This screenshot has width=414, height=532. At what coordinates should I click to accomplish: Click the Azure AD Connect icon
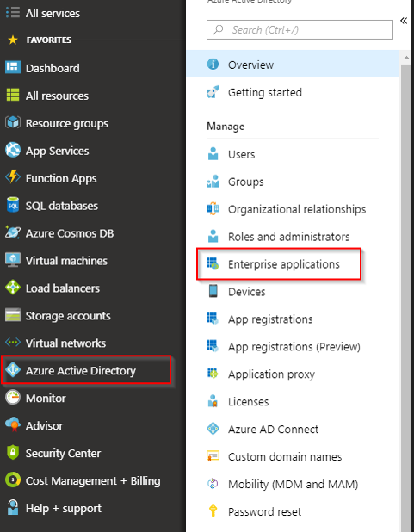pyautogui.click(x=213, y=429)
